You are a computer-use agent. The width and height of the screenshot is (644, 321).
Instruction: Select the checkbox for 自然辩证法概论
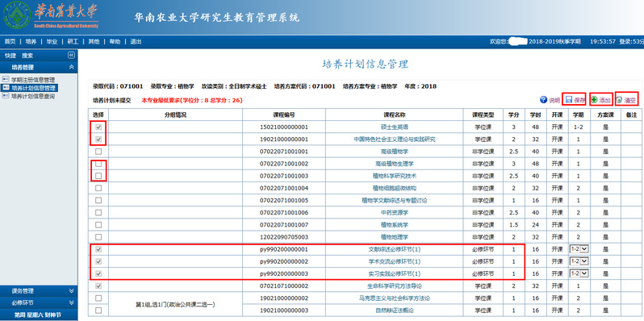point(98,311)
